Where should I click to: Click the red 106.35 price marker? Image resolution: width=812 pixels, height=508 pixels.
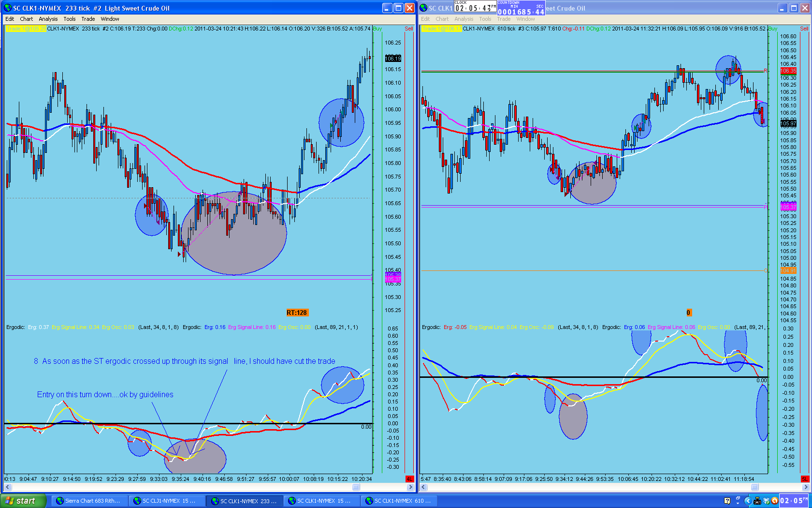click(x=788, y=71)
